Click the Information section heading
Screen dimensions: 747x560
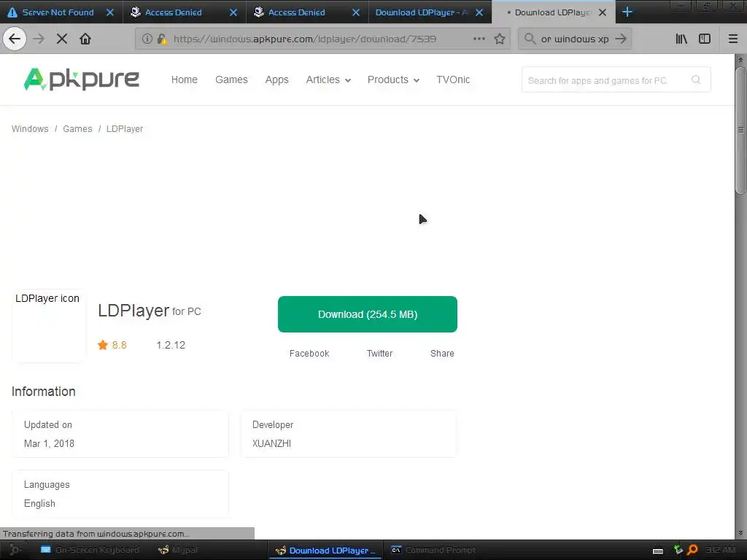click(x=43, y=392)
